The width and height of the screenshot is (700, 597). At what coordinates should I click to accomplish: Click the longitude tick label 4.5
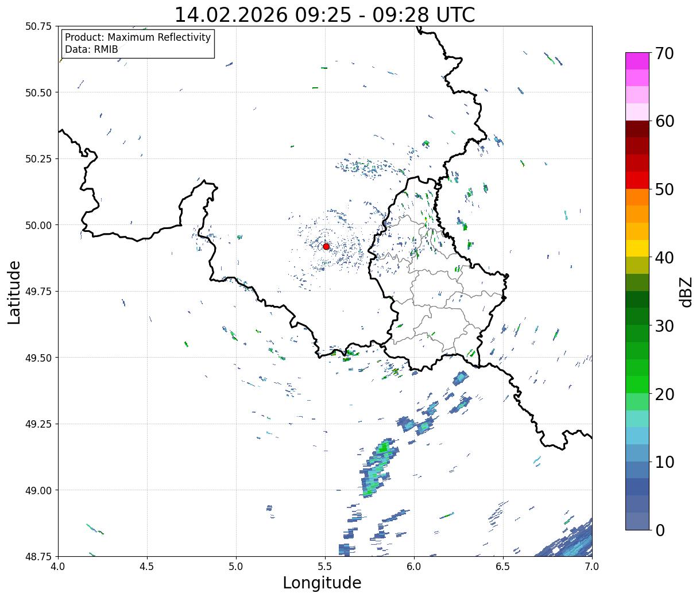point(148,567)
